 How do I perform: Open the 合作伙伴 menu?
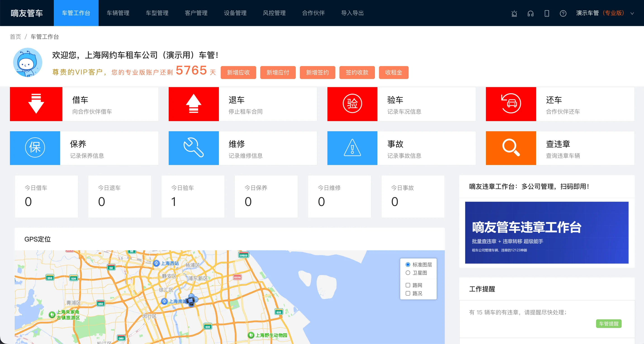click(x=313, y=13)
